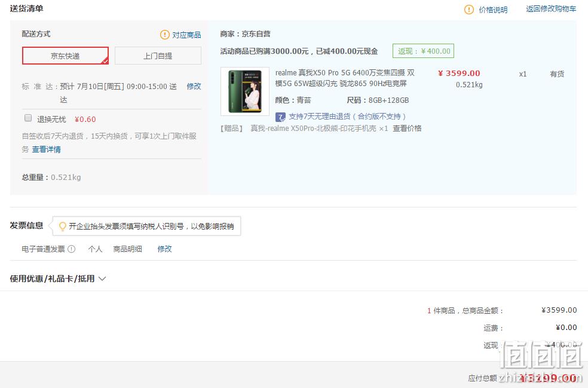Click the gift item 印花手机壳 name
This screenshot has width=588, height=388.
pos(319,129)
